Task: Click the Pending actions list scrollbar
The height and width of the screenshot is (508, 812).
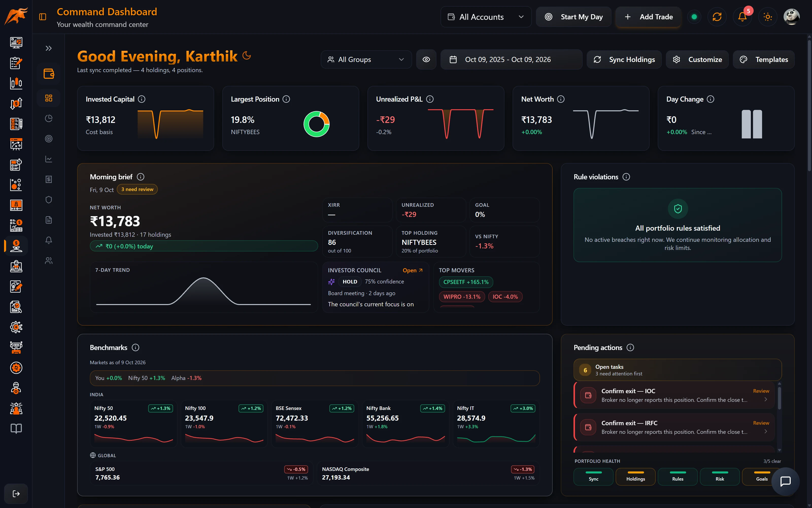Action: pyautogui.click(x=779, y=398)
